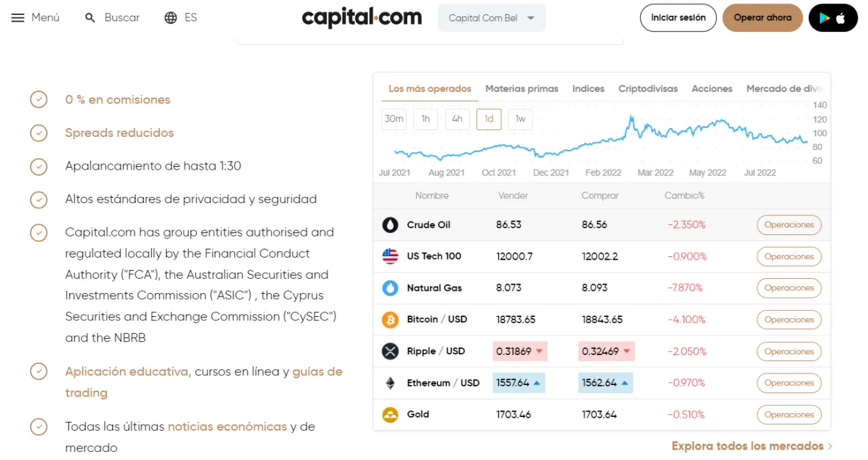Click the Crude Oil change -2.350%
Viewport: 868px width, 460px height.
click(685, 225)
